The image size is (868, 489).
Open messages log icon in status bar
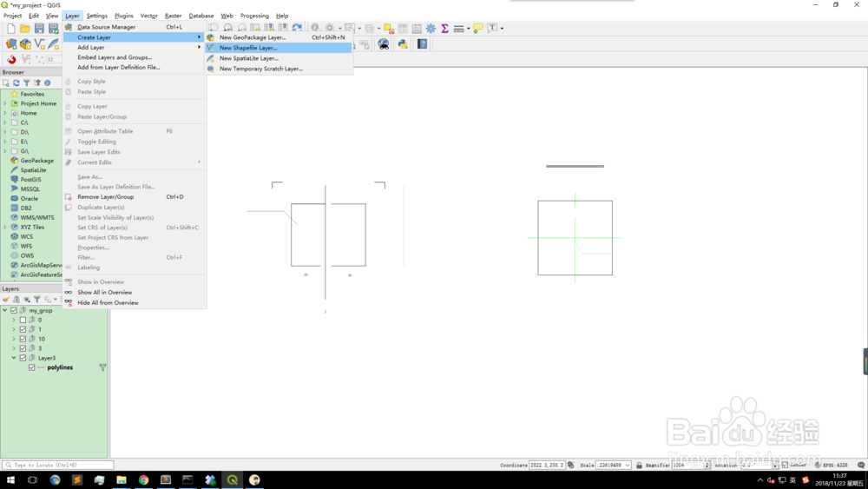click(x=861, y=466)
